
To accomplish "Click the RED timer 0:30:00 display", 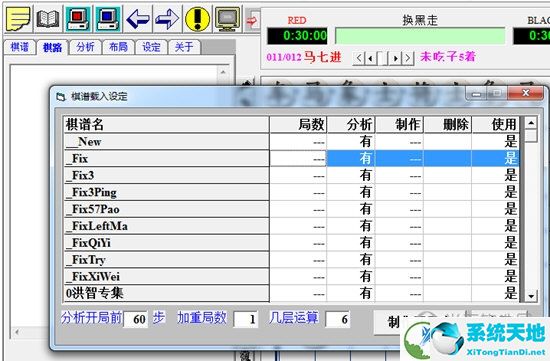I will [x=297, y=36].
